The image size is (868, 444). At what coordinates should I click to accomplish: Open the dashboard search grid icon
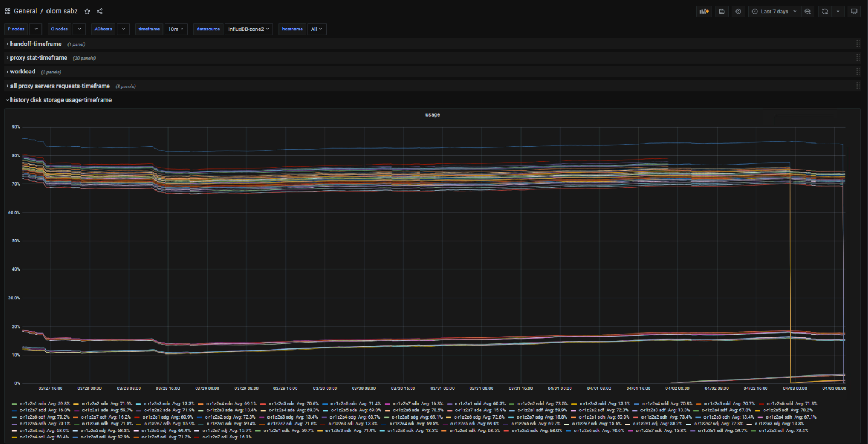click(x=8, y=12)
